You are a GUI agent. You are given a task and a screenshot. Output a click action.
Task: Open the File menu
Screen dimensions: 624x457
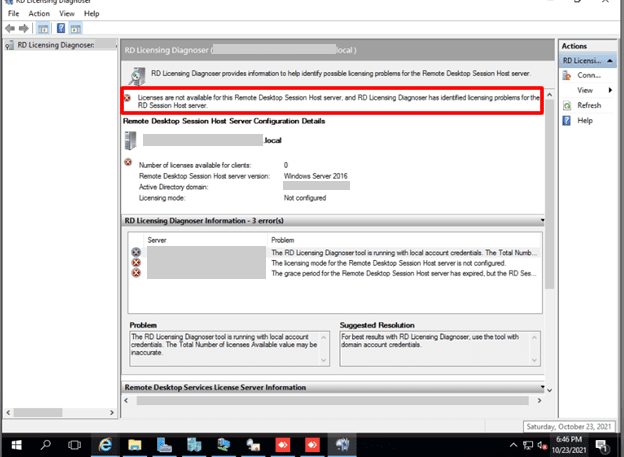(13, 14)
